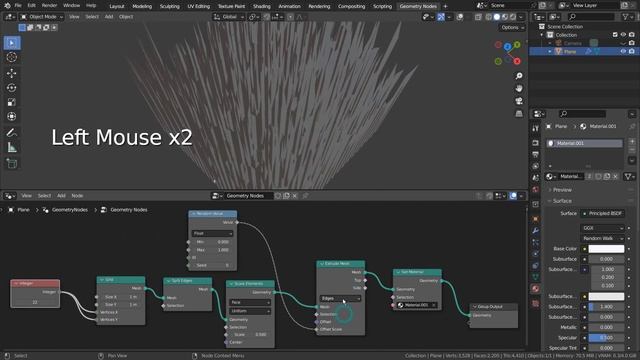This screenshot has width=640, height=360.
Task: Switch to Scripting workspace tab
Action: [x=382, y=6]
